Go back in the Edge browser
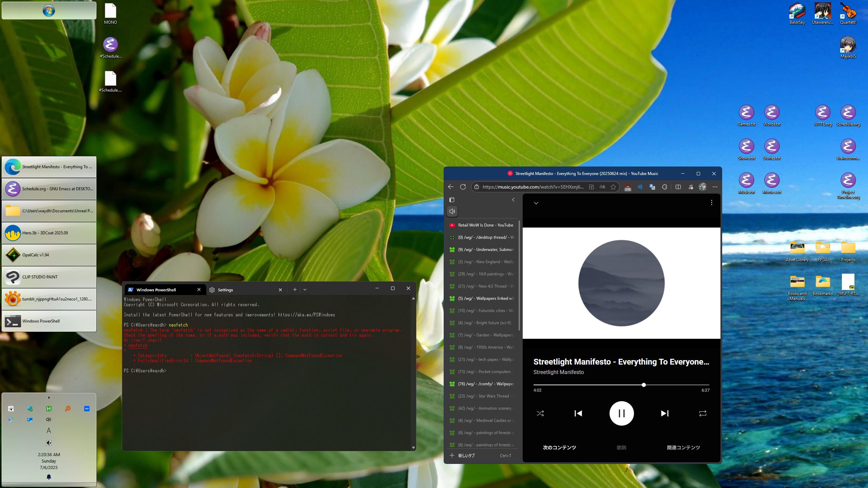The image size is (868, 488). (450, 187)
